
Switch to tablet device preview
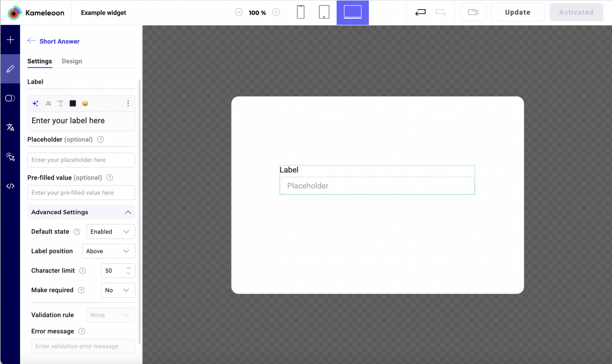point(324,12)
